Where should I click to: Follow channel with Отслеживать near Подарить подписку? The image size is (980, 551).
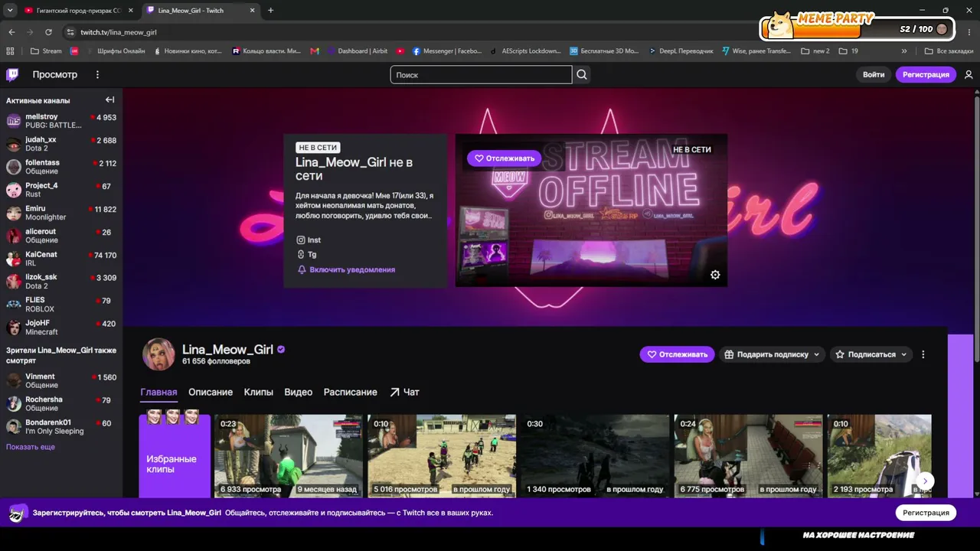coord(677,354)
